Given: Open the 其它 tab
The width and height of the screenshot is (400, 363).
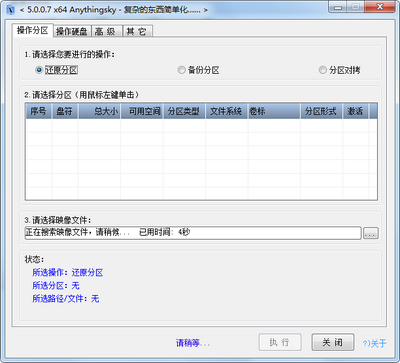Looking at the screenshot, I should [x=137, y=31].
